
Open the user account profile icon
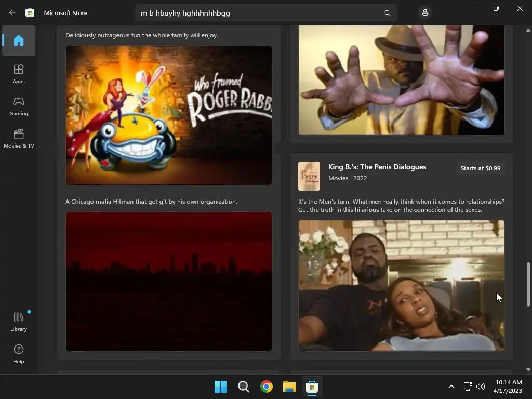coord(425,13)
